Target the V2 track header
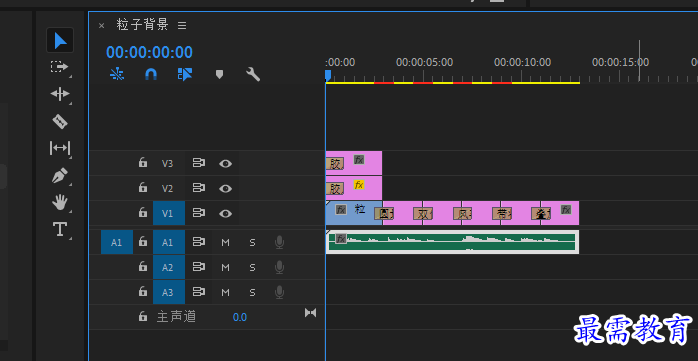The width and height of the screenshot is (698, 361). pos(167,189)
